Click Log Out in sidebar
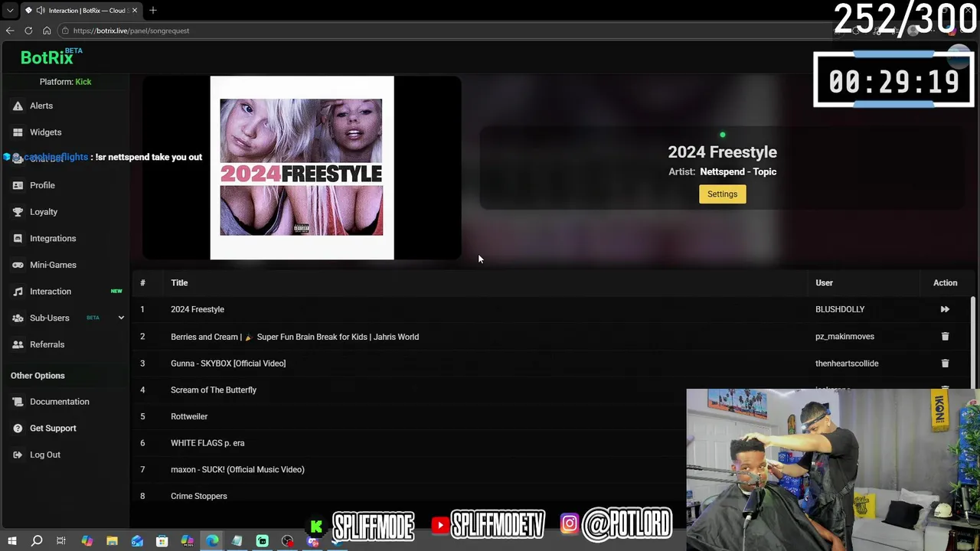This screenshot has width=980, height=551. click(44, 455)
